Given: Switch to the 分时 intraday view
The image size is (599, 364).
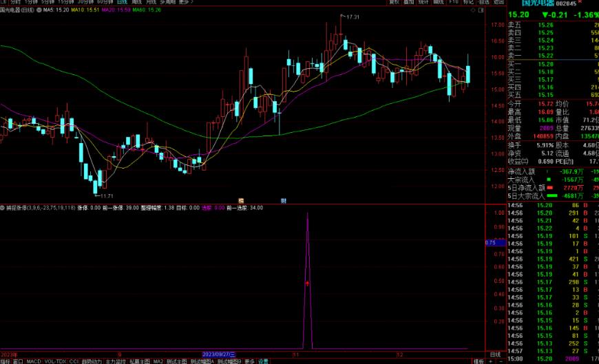Looking at the screenshot, I should pyautogui.click(x=15, y=2).
